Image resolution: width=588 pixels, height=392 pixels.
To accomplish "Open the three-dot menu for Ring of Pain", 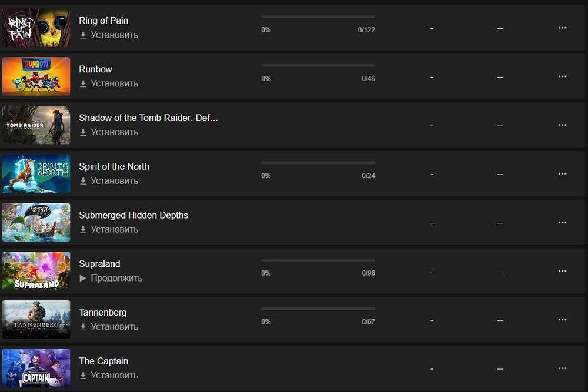I will click(562, 28).
